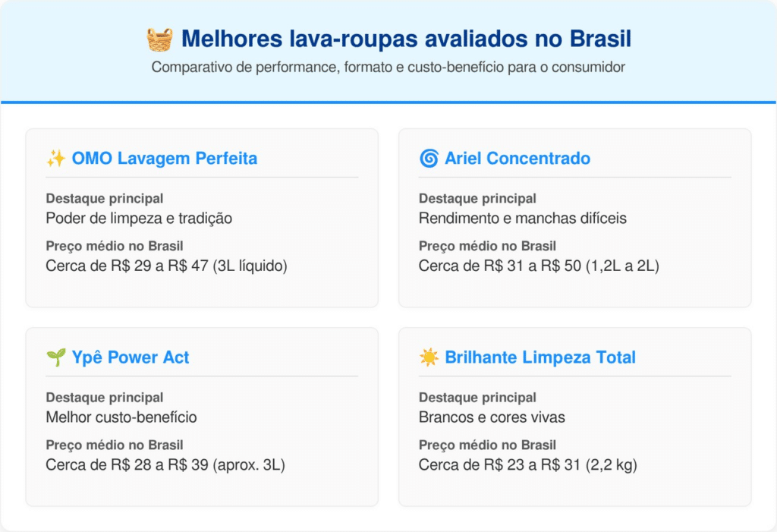Open the Ariel Concentrado title
The image size is (777, 532).
pos(517,159)
